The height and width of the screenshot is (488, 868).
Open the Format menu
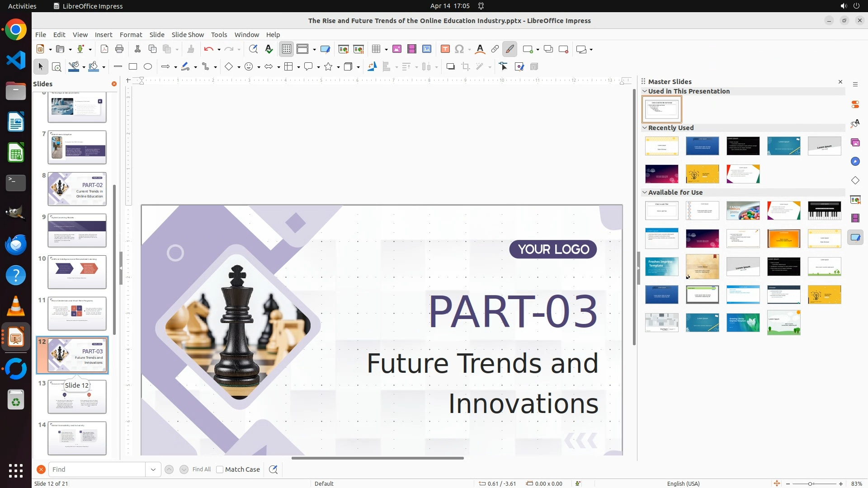pyautogui.click(x=131, y=35)
